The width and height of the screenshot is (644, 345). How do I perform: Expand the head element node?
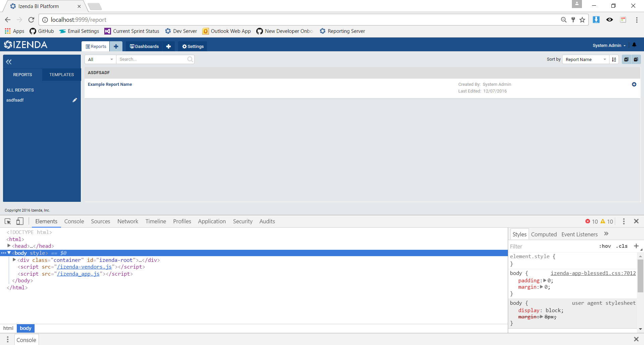(9, 246)
